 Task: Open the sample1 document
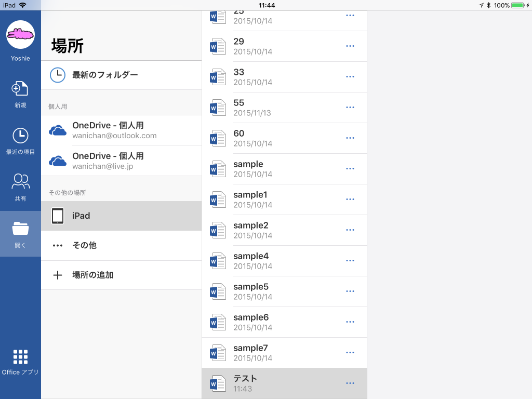(284, 199)
